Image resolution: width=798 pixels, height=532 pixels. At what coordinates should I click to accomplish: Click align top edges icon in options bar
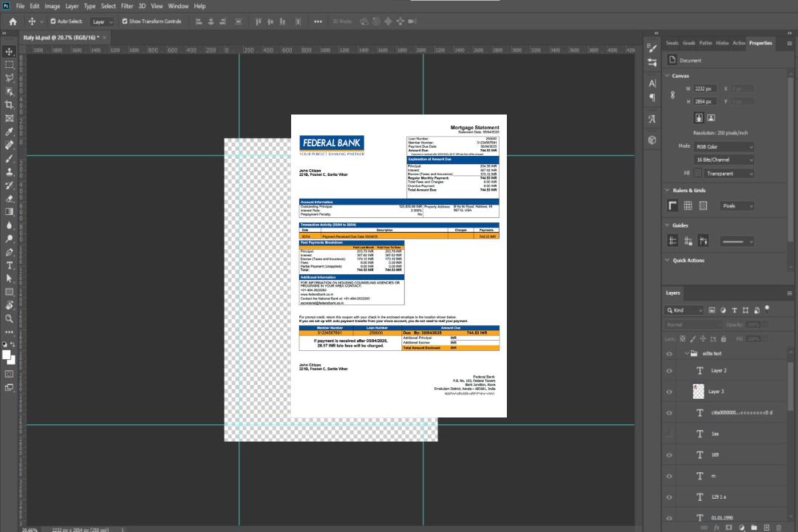[x=258, y=21]
